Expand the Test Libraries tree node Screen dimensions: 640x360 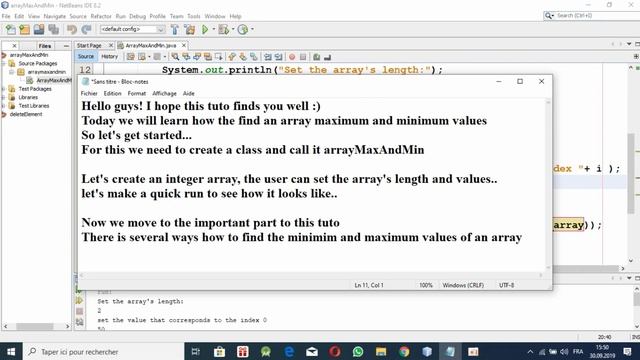coord(4,106)
